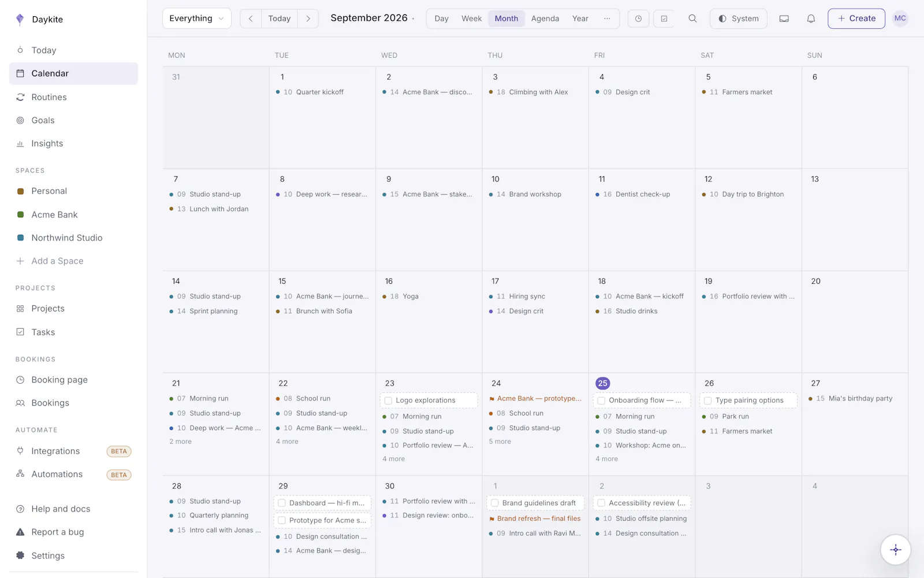Check the Dashboard hi-fi task checkbox
Image resolution: width=924 pixels, height=578 pixels.
click(x=282, y=503)
